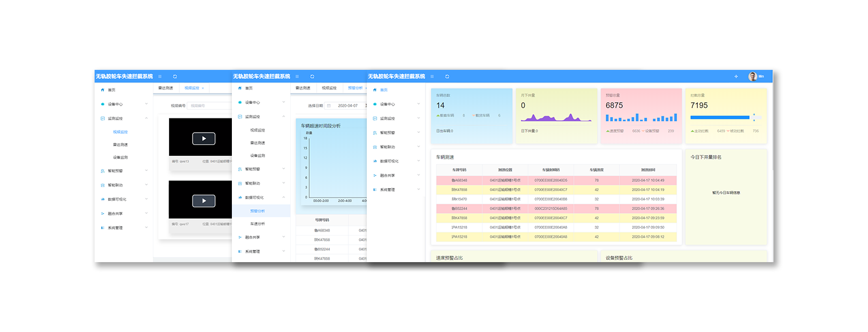Viewport: 868px width, 332px height.
Task: Click 融合共享 icon in video monitoring window sidebar
Action: 103,214
